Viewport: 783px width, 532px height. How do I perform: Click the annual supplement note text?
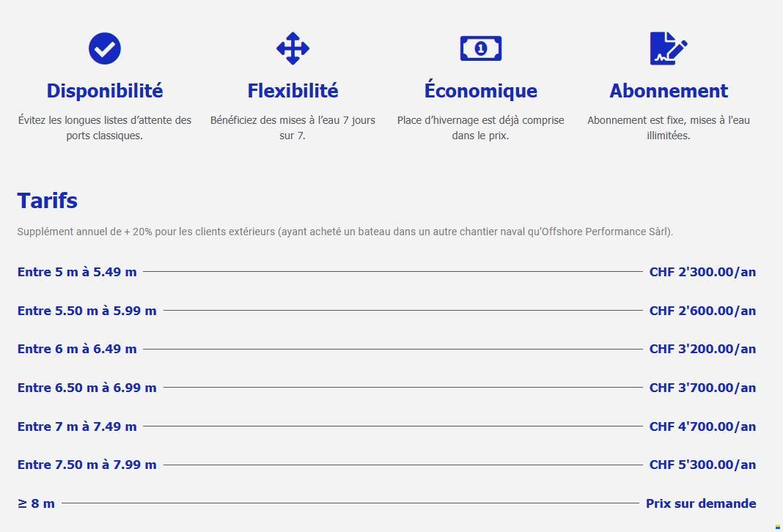(345, 232)
